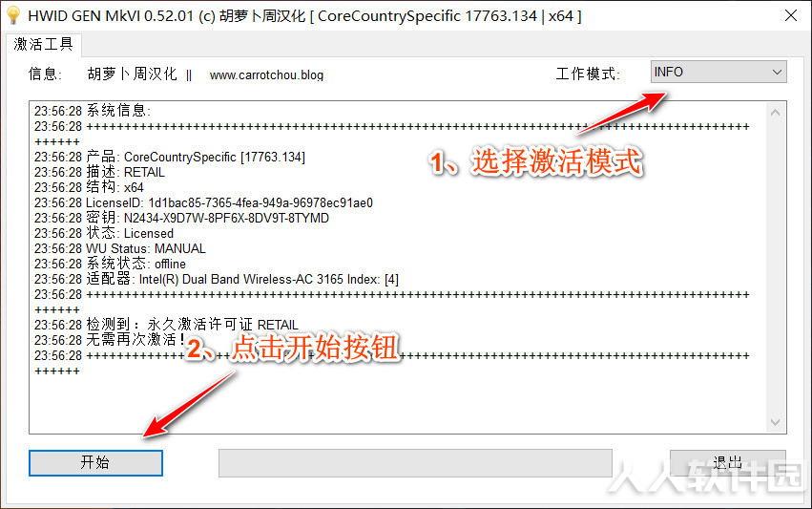This screenshot has width=812, height=509.
Task: Click the 检测到 永久激活许可证 line
Action: pyautogui.click(x=166, y=325)
